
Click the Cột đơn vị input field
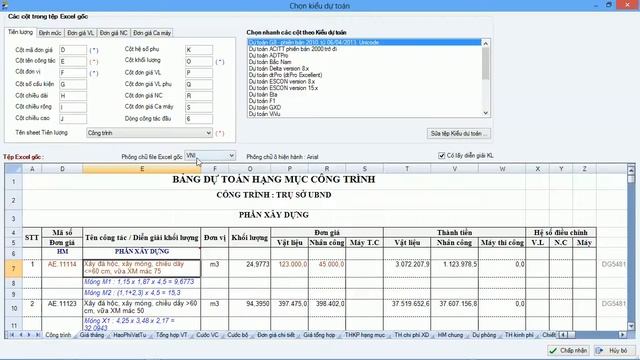(73, 73)
